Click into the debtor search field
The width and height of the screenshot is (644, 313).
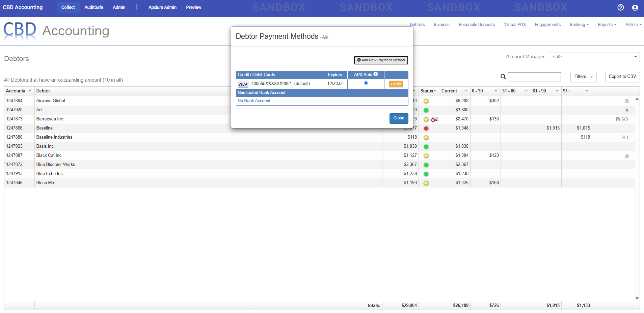534,77
